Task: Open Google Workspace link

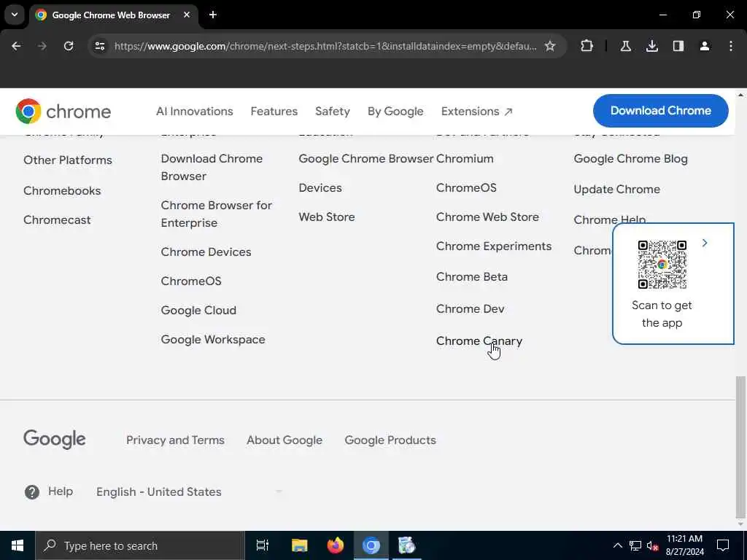Action: coord(213,340)
